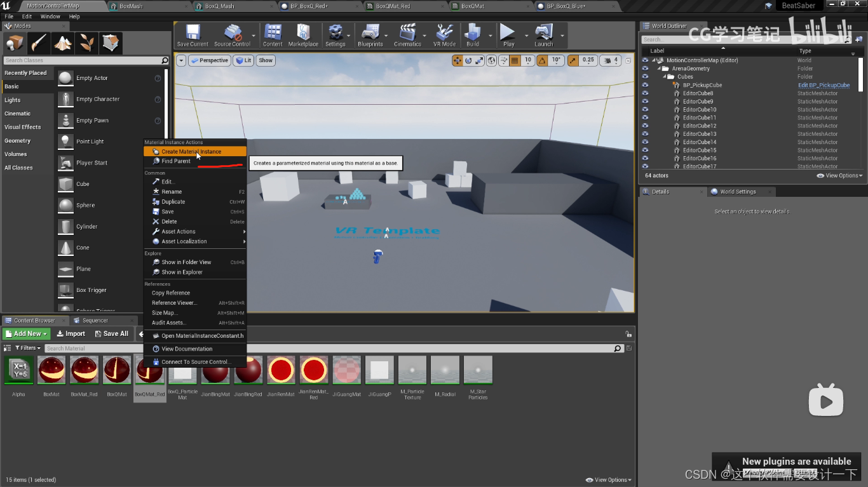Screen dimensions: 868x487
Task: Open the View Options dropdown in World Outliner
Action: click(x=839, y=175)
